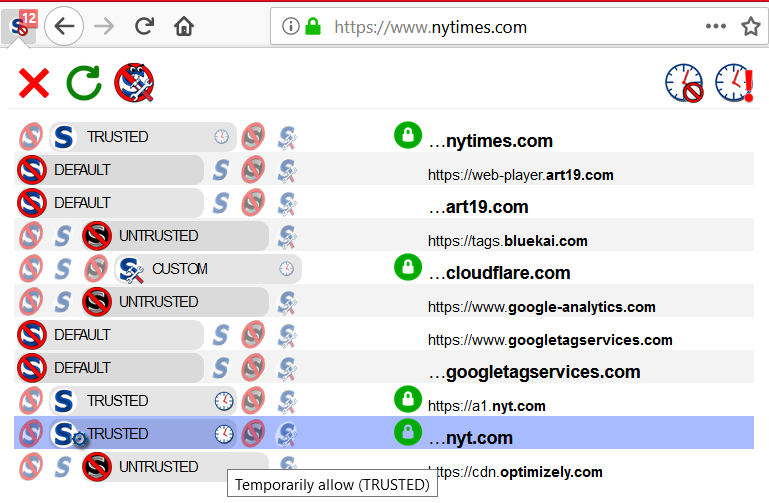Set web-player.art19.com to Trusted preset
The height and width of the screenshot is (503, 769).
[x=221, y=170]
